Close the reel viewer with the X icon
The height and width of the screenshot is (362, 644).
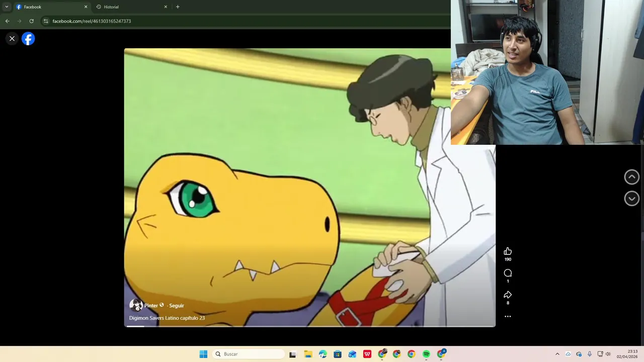click(x=12, y=39)
